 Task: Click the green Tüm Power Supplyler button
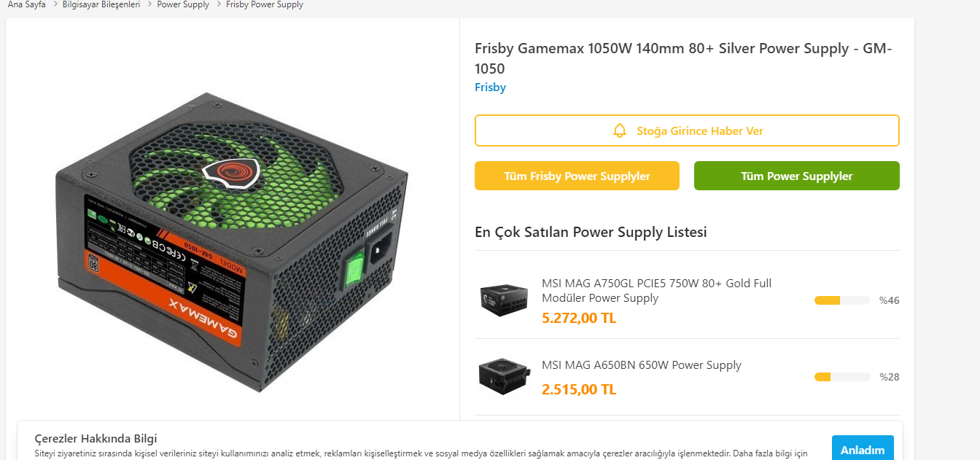click(796, 176)
